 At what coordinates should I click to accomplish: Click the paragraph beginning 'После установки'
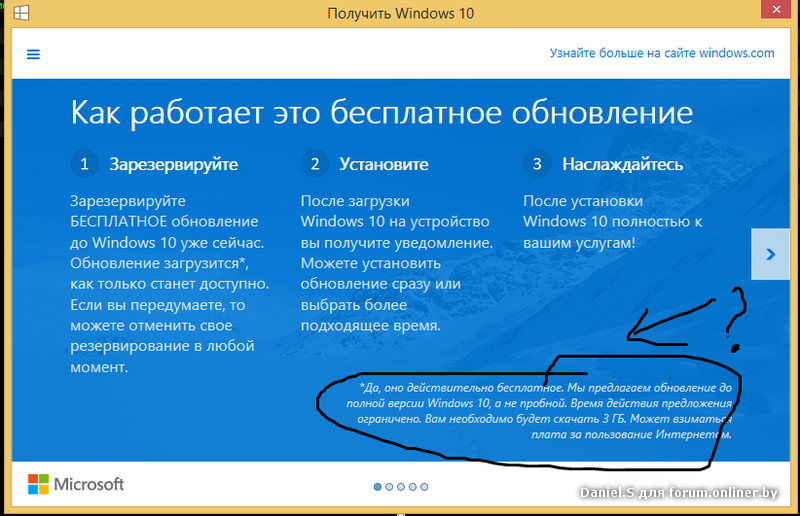(613, 222)
